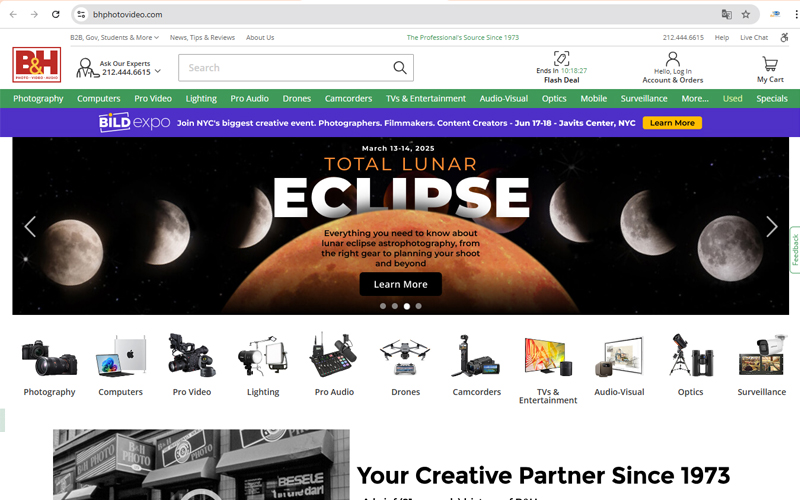Image resolution: width=800 pixels, height=500 pixels.
Task: Click Learn More on eclipse banner
Action: pos(401,284)
